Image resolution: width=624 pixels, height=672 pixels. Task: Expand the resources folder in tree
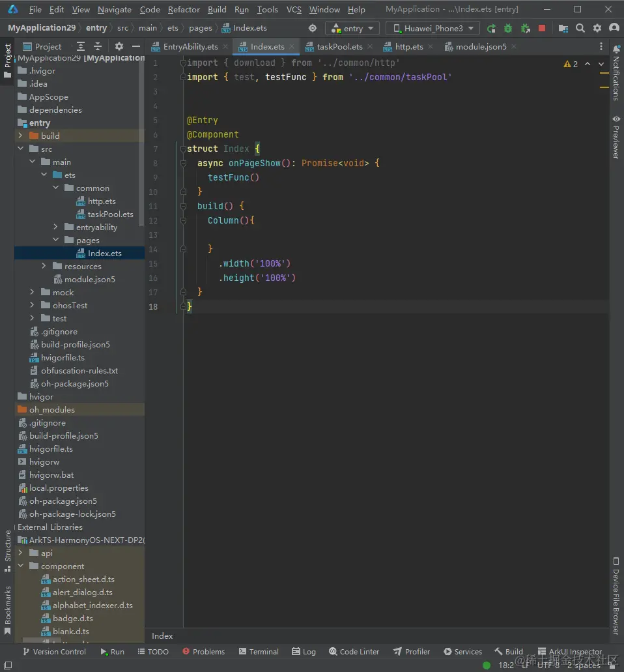44,266
